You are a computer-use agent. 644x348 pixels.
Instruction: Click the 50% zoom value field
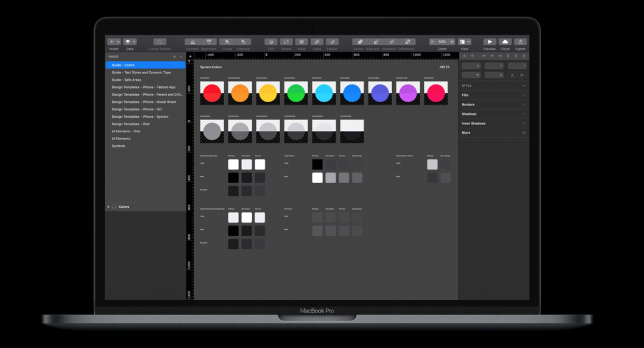tap(442, 42)
